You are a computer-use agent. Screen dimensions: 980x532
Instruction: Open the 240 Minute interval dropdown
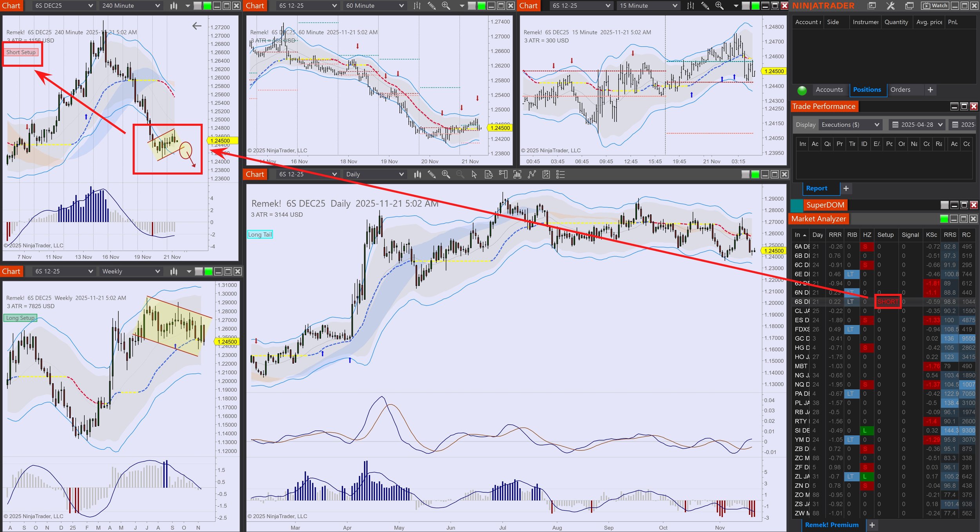(131, 6)
